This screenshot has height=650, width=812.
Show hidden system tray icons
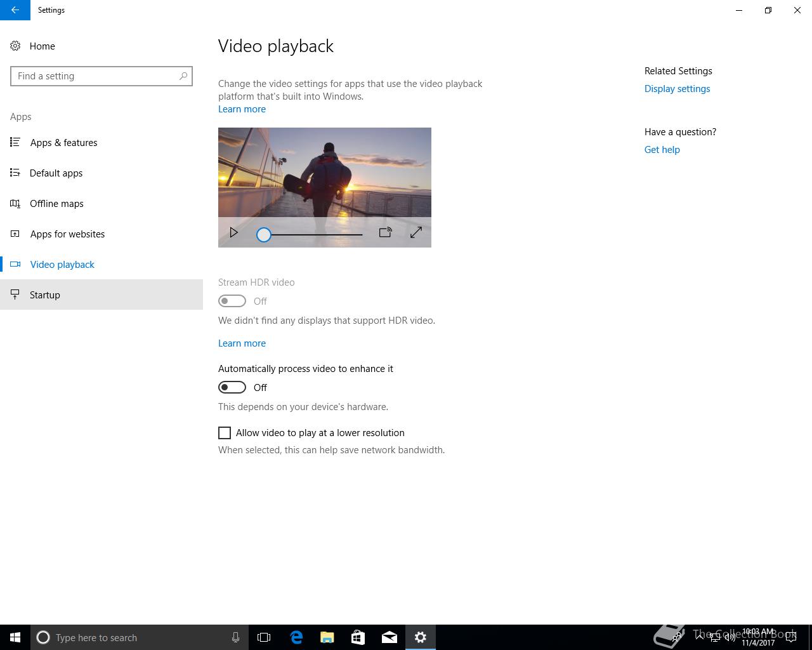point(699,637)
